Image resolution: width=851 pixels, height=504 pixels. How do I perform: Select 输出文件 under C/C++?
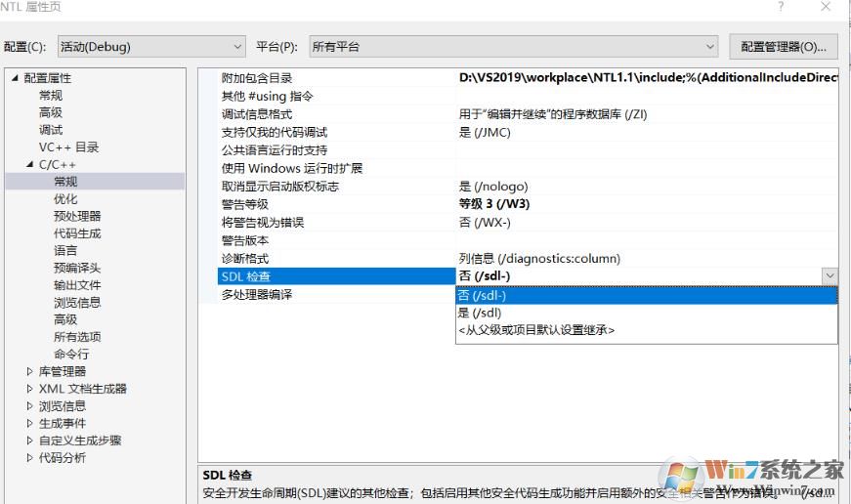click(77, 285)
